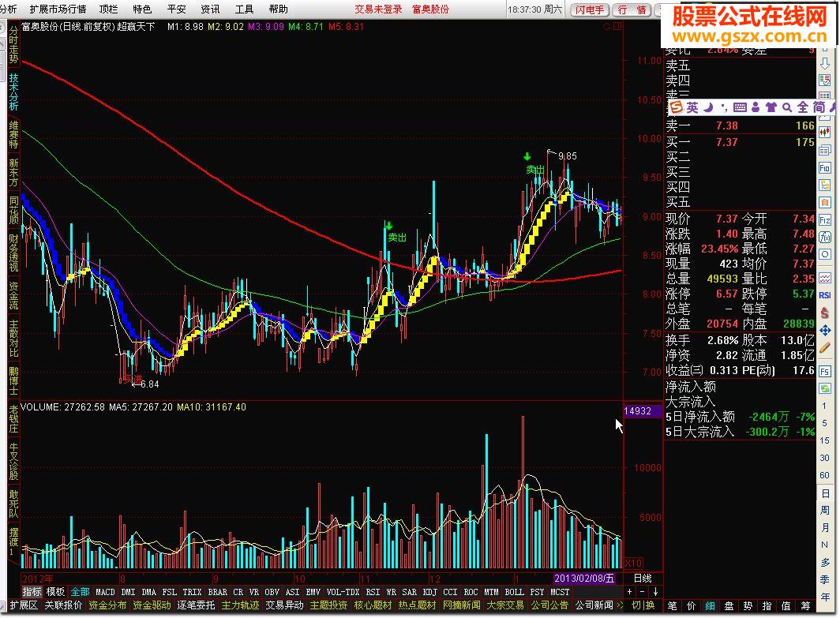This screenshot has width=840, height=618.
Task: Click the X10 volume scale label
Action: (x=633, y=563)
